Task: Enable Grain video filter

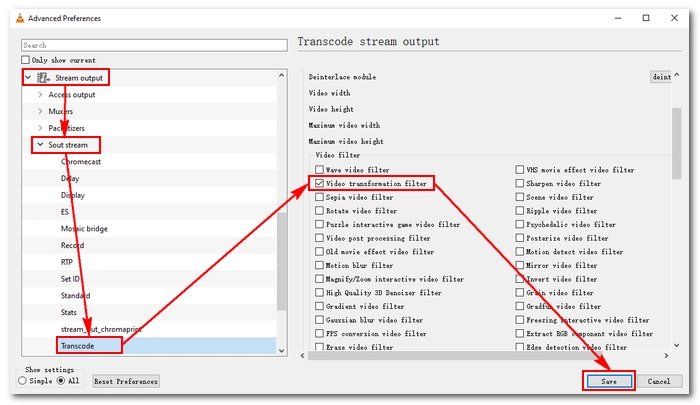Action: [x=520, y=292]
